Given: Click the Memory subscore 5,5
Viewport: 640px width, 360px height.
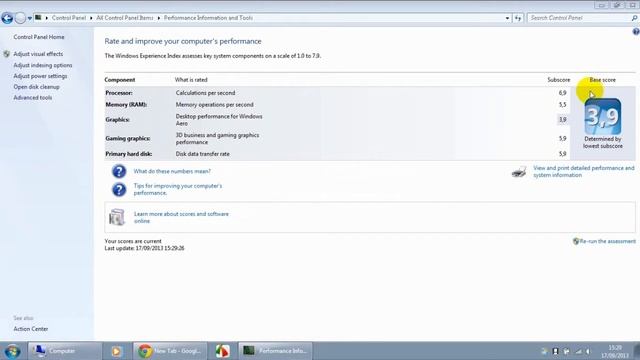Looking at the screenshot, I should [562, 104].
